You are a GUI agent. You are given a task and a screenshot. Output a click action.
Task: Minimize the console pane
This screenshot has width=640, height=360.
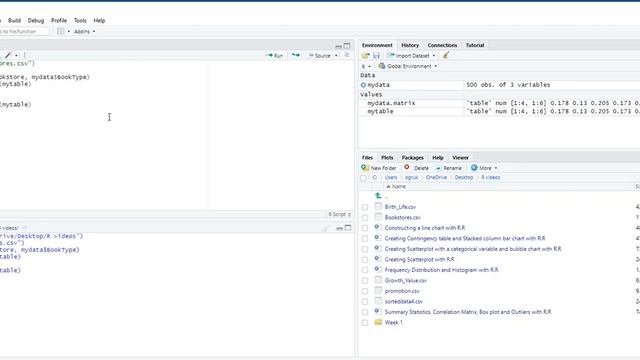point(339,228)
